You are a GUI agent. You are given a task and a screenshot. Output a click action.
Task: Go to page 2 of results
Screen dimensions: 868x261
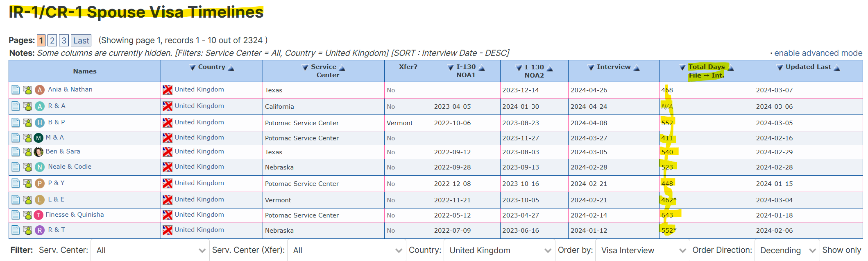point(52,40)
